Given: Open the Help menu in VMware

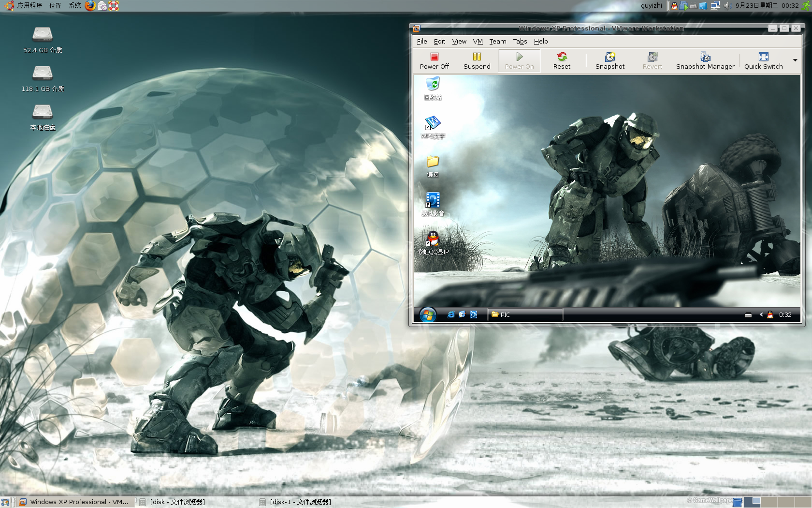Looking at the screenshot, I should (x=541, y=41).
